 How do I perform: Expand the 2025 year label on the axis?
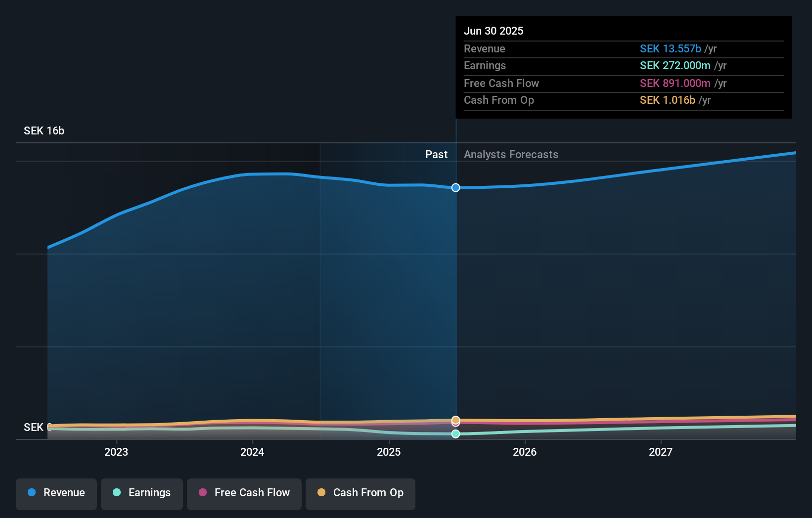389,452
